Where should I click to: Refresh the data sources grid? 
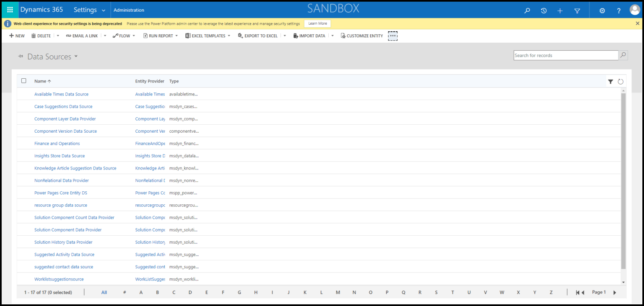[621, 82]
